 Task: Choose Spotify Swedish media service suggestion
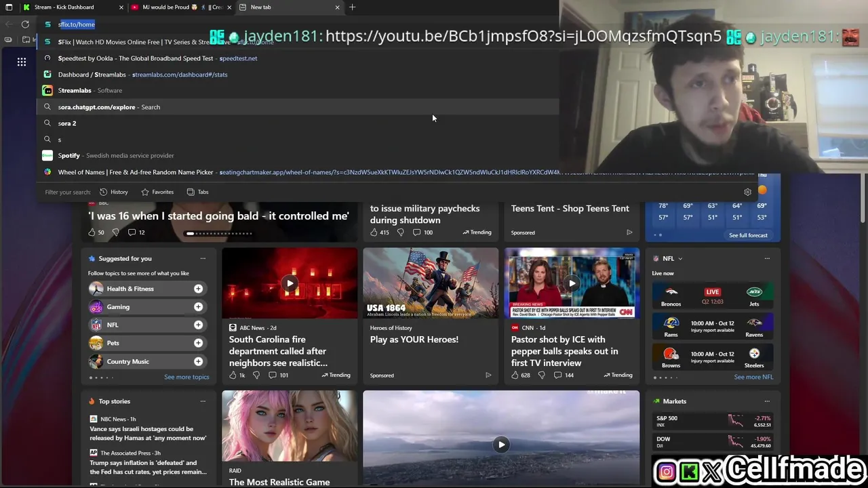(298, 155)
